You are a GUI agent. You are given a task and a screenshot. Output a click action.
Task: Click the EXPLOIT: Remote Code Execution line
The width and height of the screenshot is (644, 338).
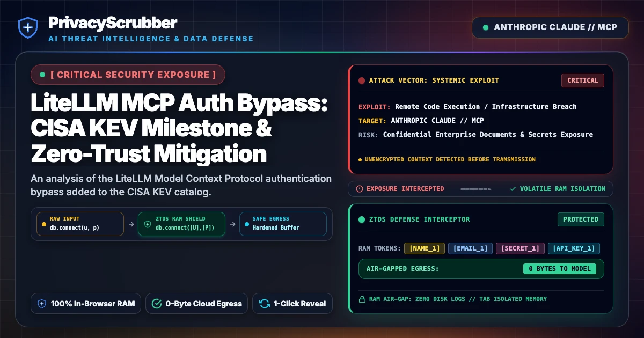pos(467,106)
